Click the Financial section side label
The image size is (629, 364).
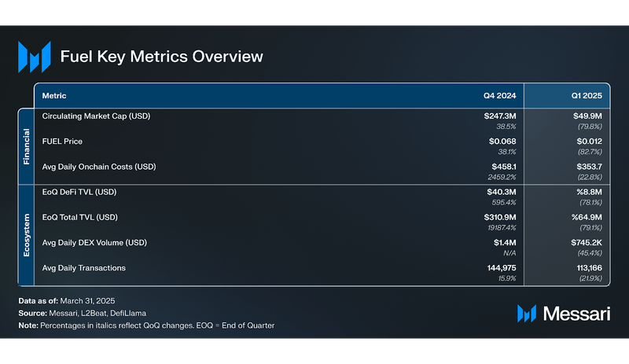click(25, 145)
